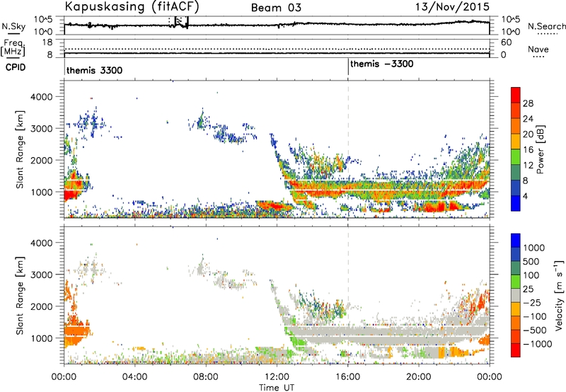566x392 pixels.
Task: Click the '04:00' time axis tick label
Action: [134, 377]
